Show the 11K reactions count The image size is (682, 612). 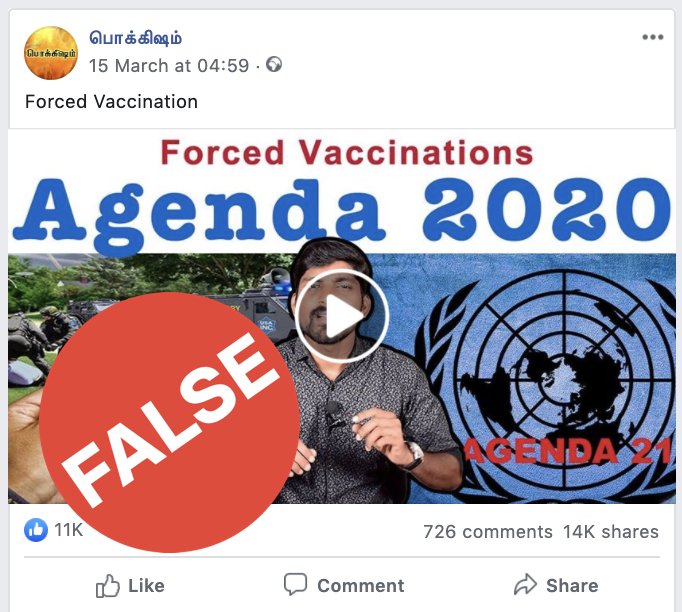pos(68,530)
